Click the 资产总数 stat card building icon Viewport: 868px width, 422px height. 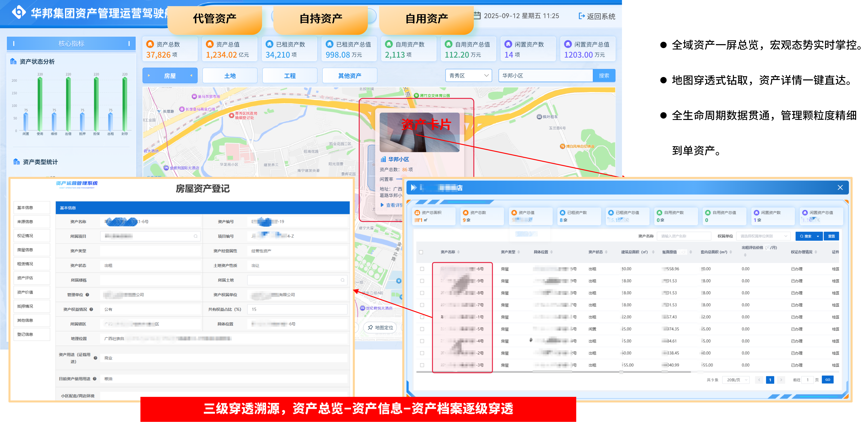click(x=150, y=44)
